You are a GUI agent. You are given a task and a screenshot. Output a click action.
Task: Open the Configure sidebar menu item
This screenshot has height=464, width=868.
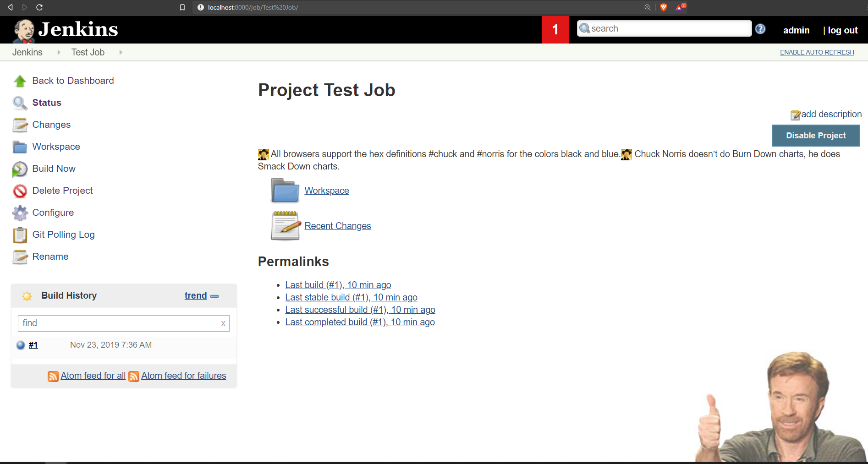53,213
